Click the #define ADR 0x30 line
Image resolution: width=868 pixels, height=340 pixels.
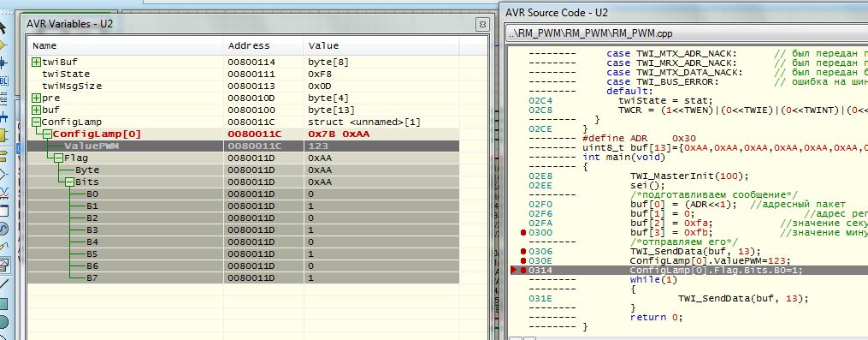pyautogui.click(x=640, y=138)
